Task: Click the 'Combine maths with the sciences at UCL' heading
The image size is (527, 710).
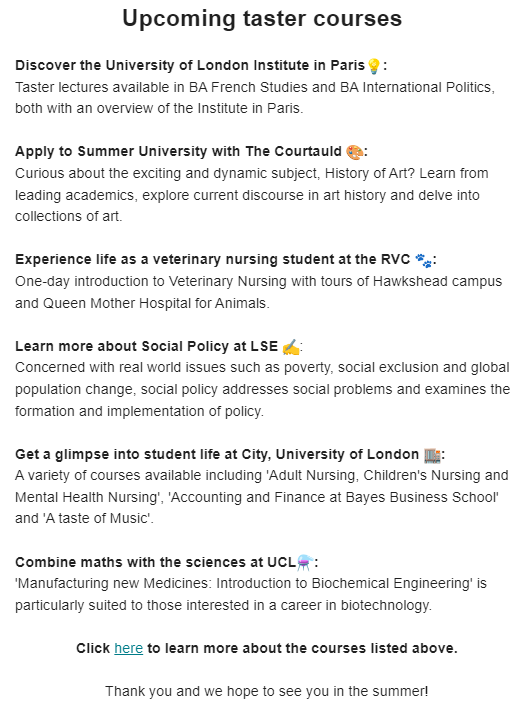Action: [x=155, y=562]
